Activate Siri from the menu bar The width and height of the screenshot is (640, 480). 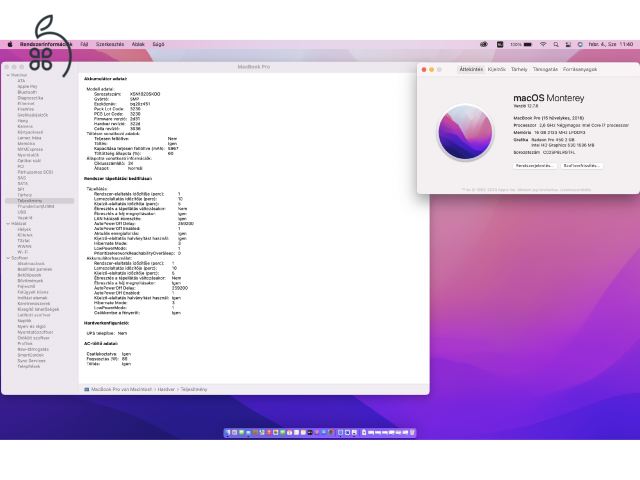coord(580,44)
